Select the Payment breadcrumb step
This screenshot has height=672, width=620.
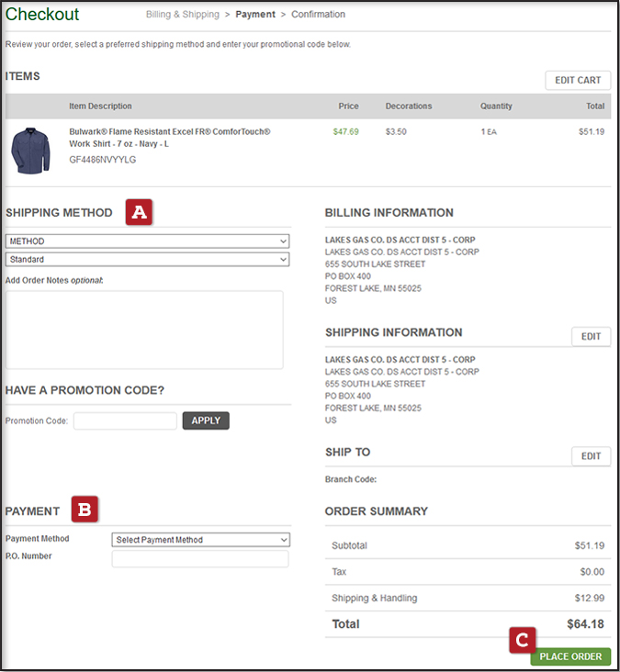tap(255, 15)
